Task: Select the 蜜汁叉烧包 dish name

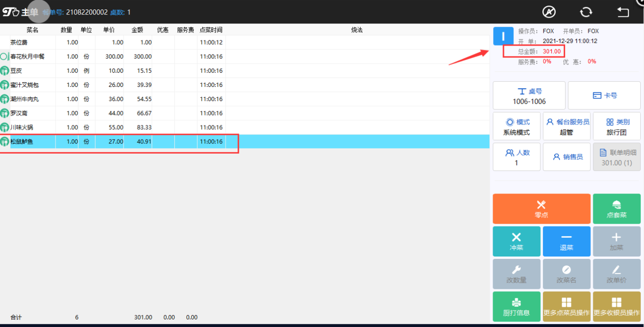Action: tap(24, 85)
